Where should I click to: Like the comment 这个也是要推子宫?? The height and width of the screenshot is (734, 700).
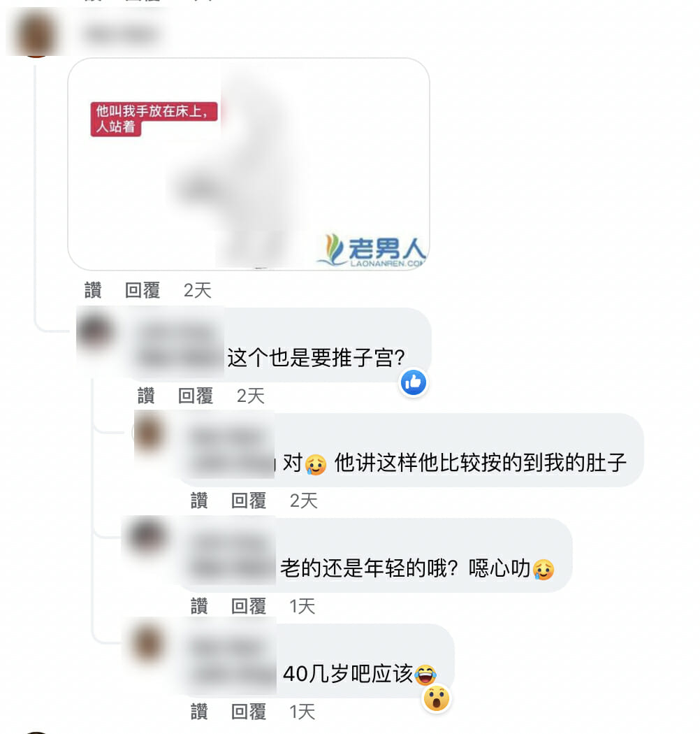[146, 396]
